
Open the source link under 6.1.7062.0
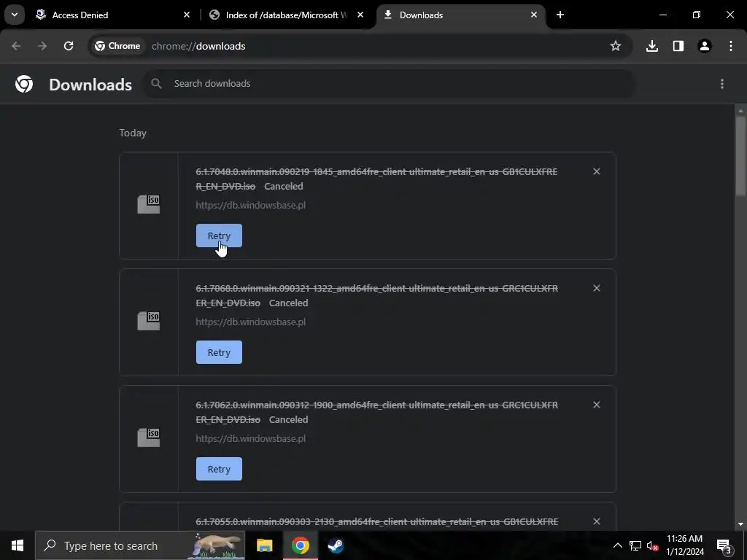(251, 438)
